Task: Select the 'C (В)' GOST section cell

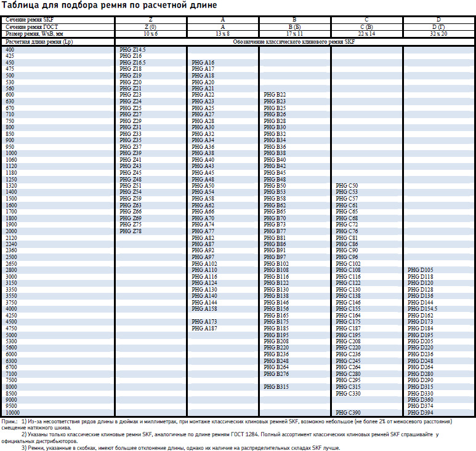Action: click(x=367, y=26)
